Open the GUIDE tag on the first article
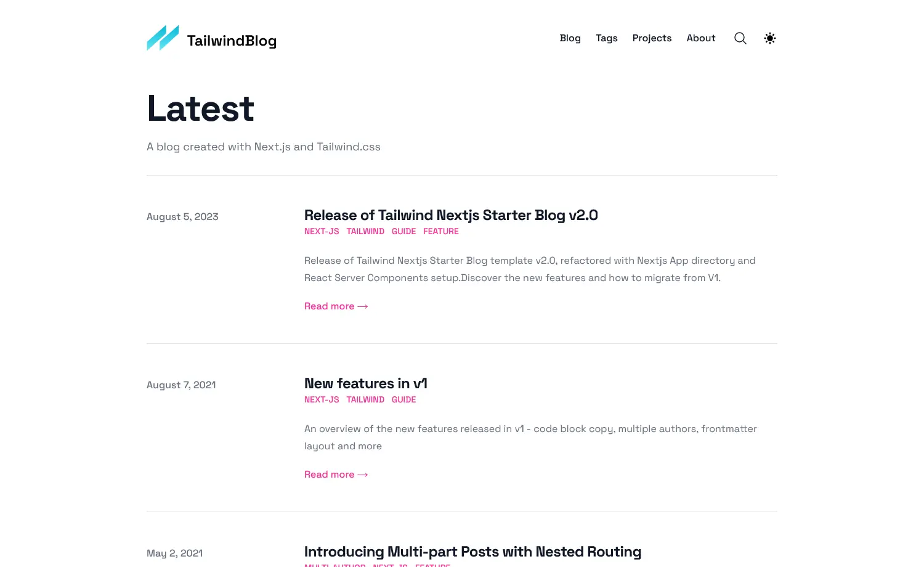924x567 pixels. pyautogui.click(x=403, y=231)
